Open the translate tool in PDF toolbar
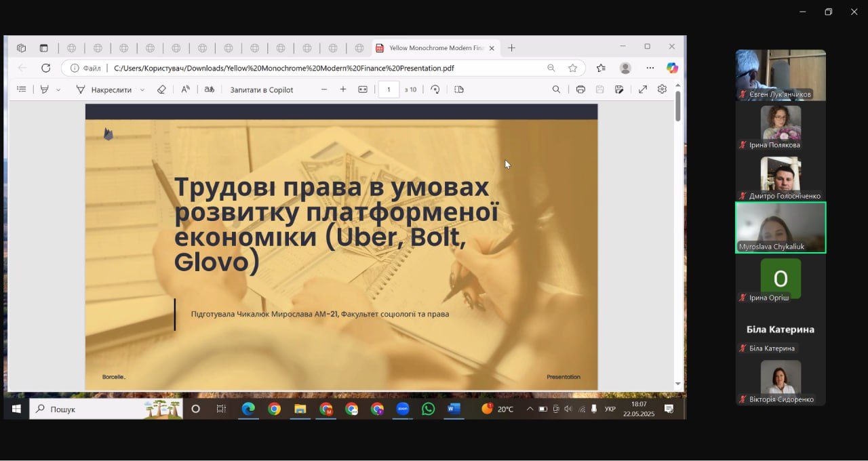Image resolution: width=868 pixels, height=461 pixels. point(209,89)
